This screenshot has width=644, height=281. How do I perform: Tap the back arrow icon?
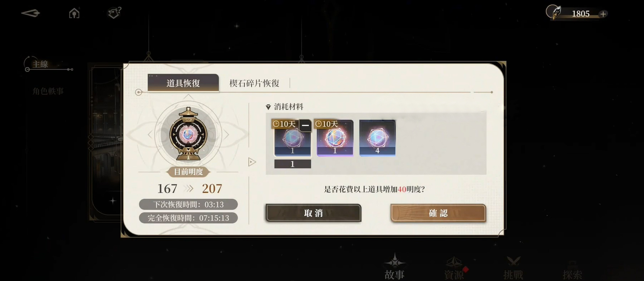coord(31,13)
